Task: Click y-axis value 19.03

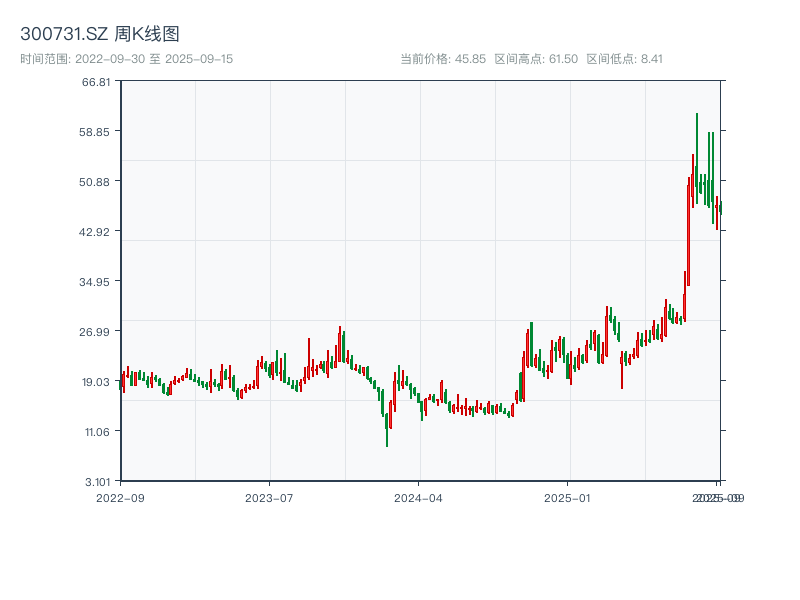Action: coord(96,382)
